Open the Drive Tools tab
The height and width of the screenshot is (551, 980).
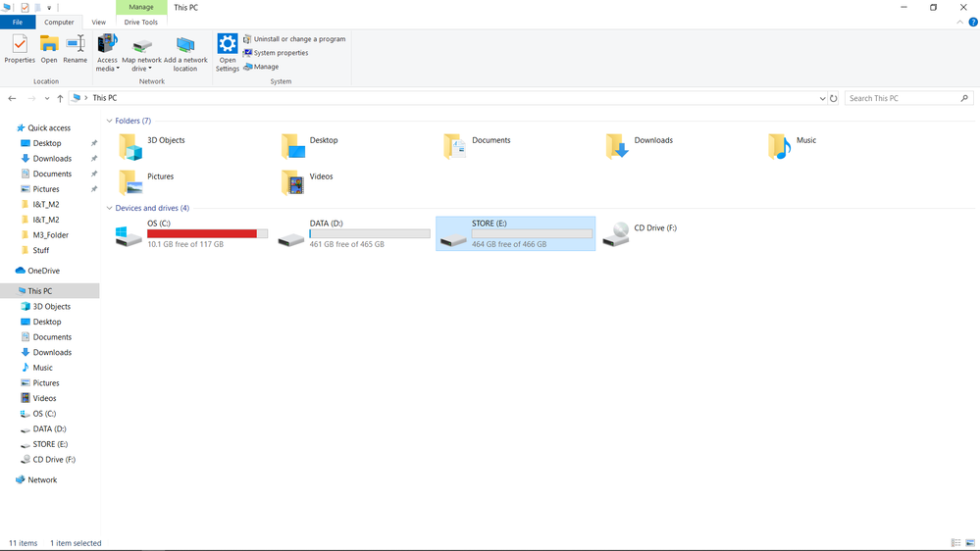point(141,22)
